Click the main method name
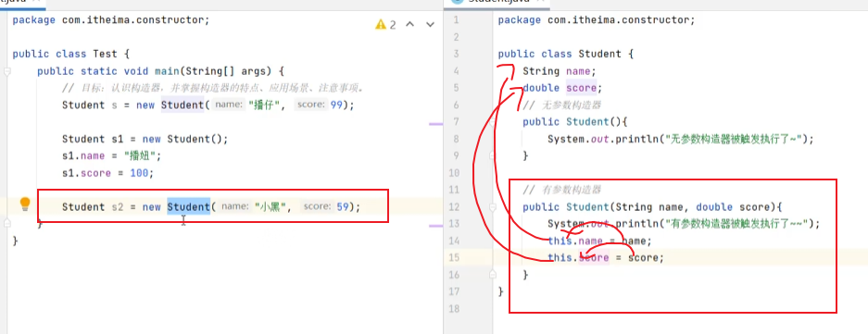Screen dimensions: 868x334 [x=167, y=71]
